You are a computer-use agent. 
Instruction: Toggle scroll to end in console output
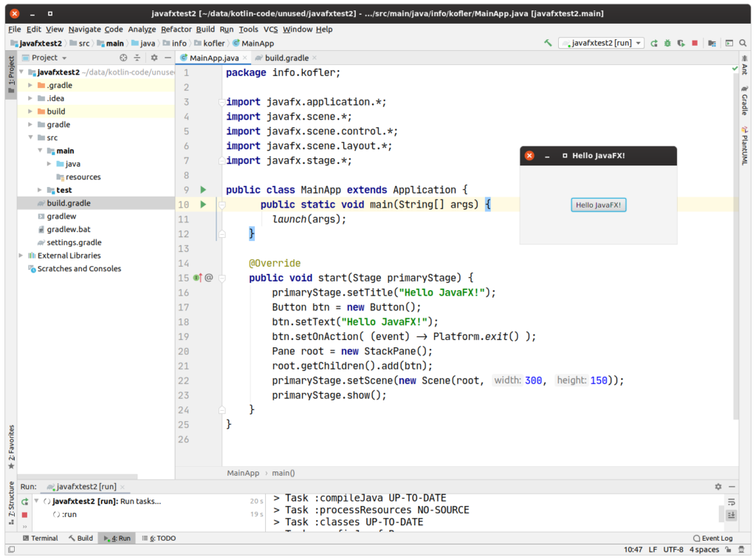coord(731,515)
